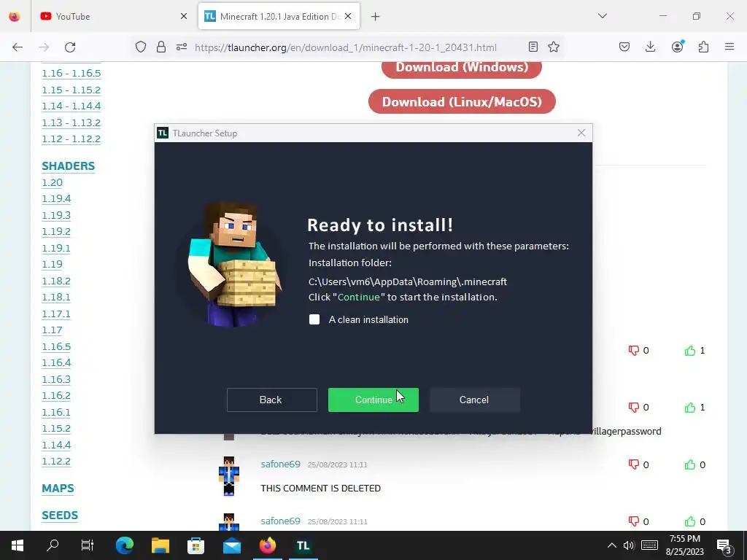The image size is (747, 560).
Task: Go forward one page in Firefox
Action: tap(44, 47)
